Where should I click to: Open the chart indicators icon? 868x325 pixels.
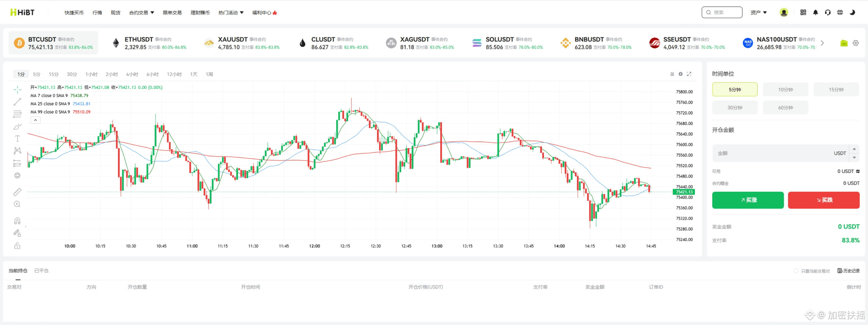(672, 74)
